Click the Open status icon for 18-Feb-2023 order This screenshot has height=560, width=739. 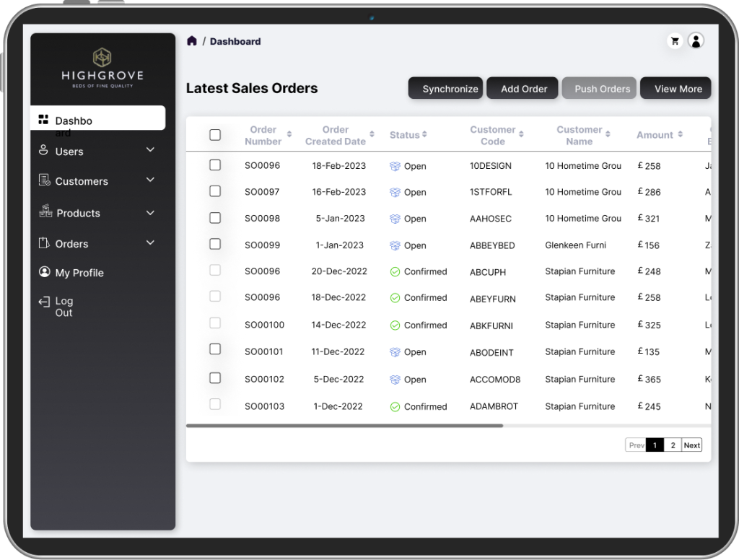tap(395, 167)
